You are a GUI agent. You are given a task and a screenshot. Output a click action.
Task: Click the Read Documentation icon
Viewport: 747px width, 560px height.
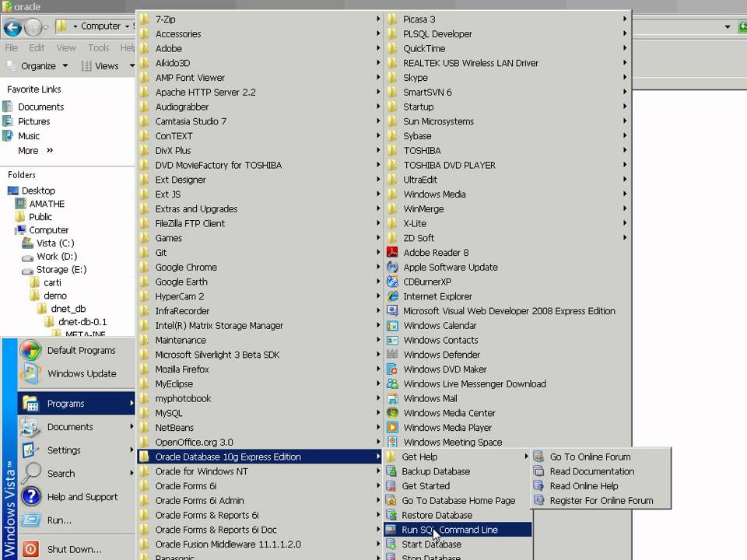point(538,471)
